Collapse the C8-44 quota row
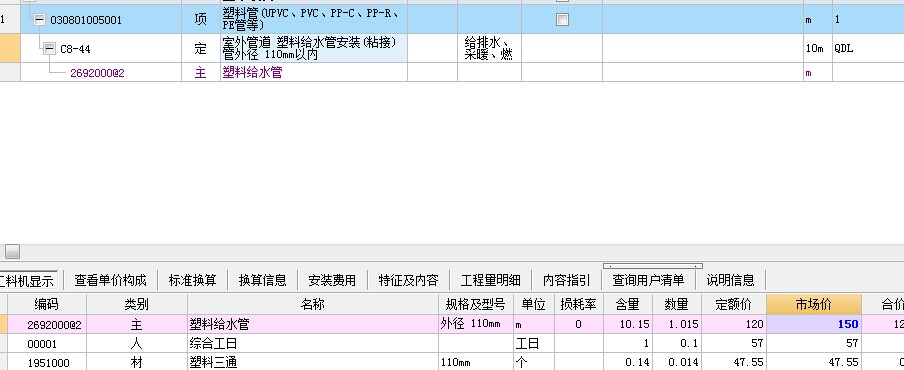 tap(50, 48)
